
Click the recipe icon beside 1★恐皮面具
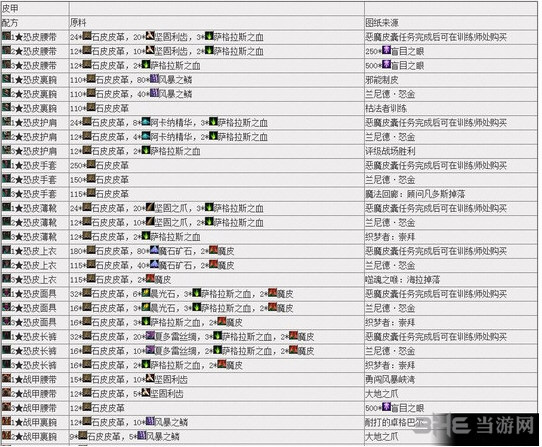[6, 293]
